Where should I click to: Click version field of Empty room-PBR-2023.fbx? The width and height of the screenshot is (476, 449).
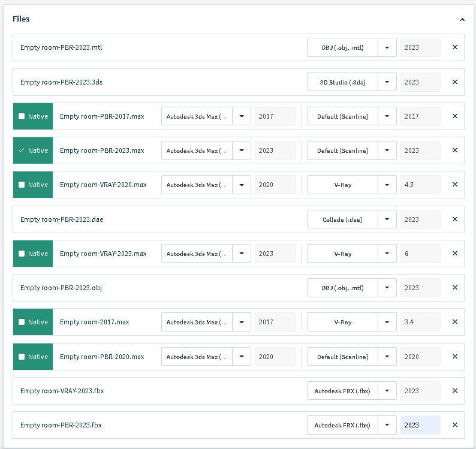tap(420, 425)
